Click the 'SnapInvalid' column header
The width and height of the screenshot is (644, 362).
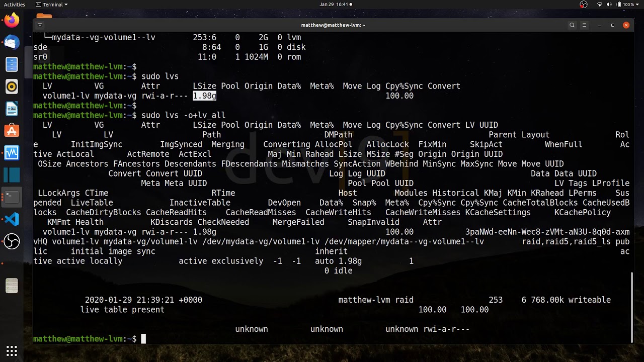pos(374,222)
